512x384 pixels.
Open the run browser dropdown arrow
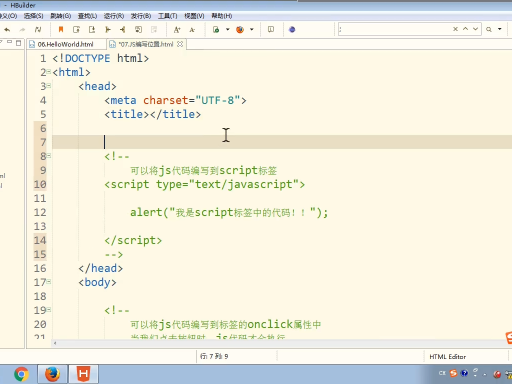[228, 29]
